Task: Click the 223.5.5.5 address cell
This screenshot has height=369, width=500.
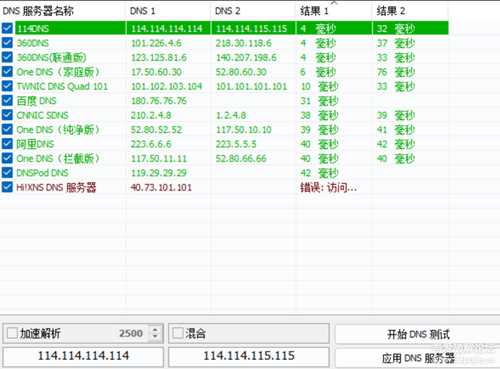Action: [x=236, y=144]
